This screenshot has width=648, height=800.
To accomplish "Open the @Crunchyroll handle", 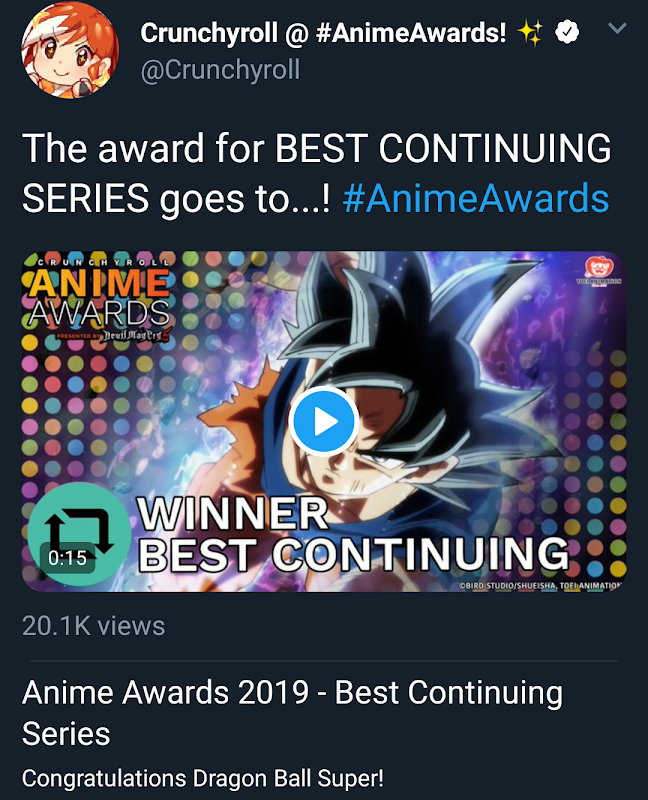I will [220, 70].
